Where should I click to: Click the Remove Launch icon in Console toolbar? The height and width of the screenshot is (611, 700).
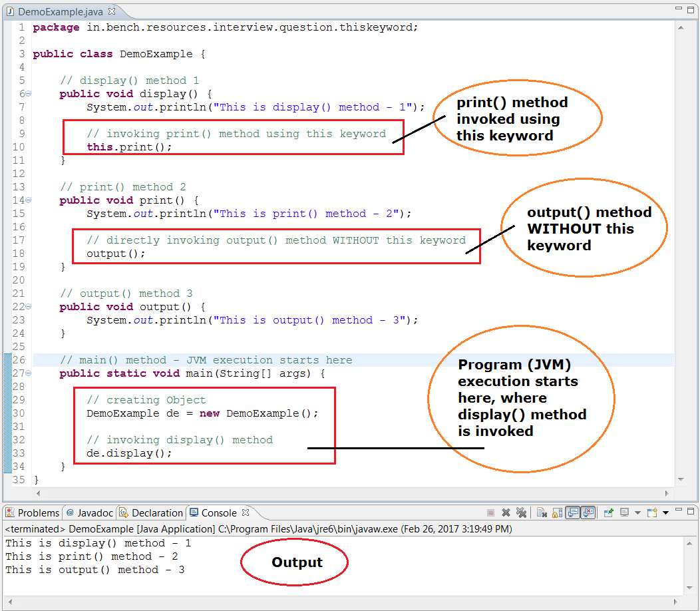(x=506, y=512)
